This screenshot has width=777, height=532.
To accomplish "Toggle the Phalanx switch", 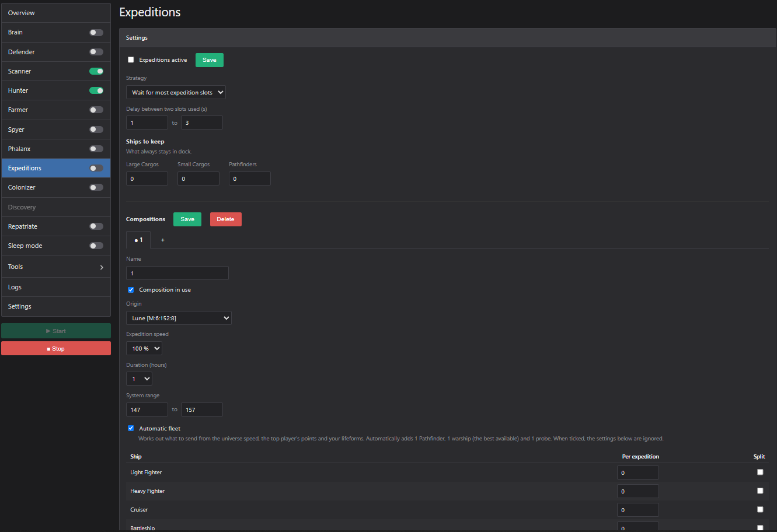I will [96, 149].
